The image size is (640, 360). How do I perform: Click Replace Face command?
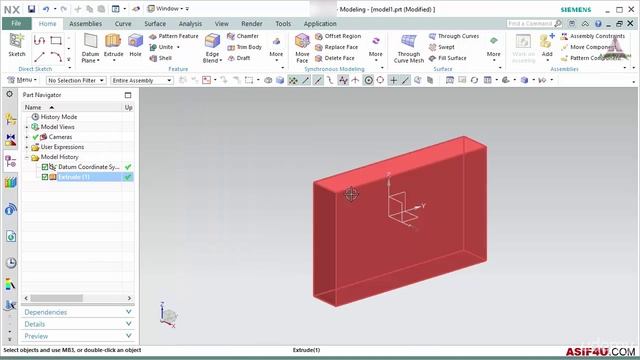pyautogui.click(x=336, y=47)
